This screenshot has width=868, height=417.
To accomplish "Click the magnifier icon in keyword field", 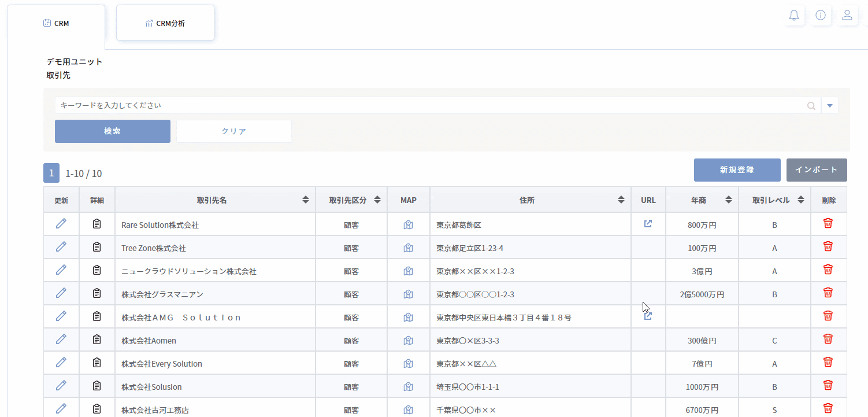I will click(812, 106).
